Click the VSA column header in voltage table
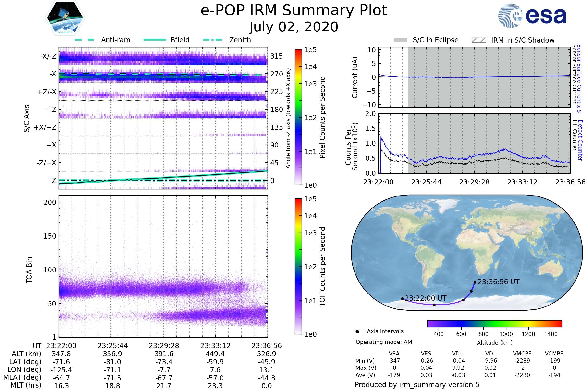 point(394,354)
